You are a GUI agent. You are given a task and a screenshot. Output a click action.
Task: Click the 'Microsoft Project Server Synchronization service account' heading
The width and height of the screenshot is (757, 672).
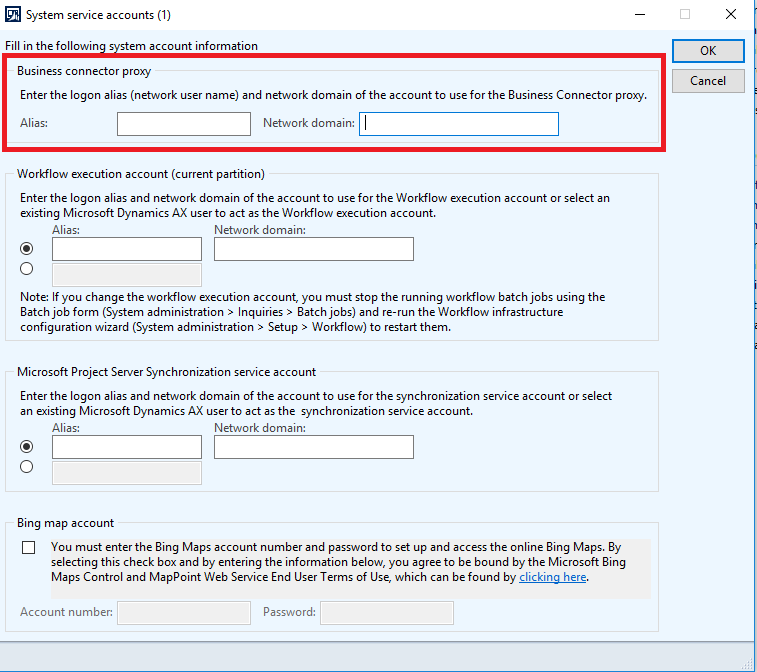point(167,372)
